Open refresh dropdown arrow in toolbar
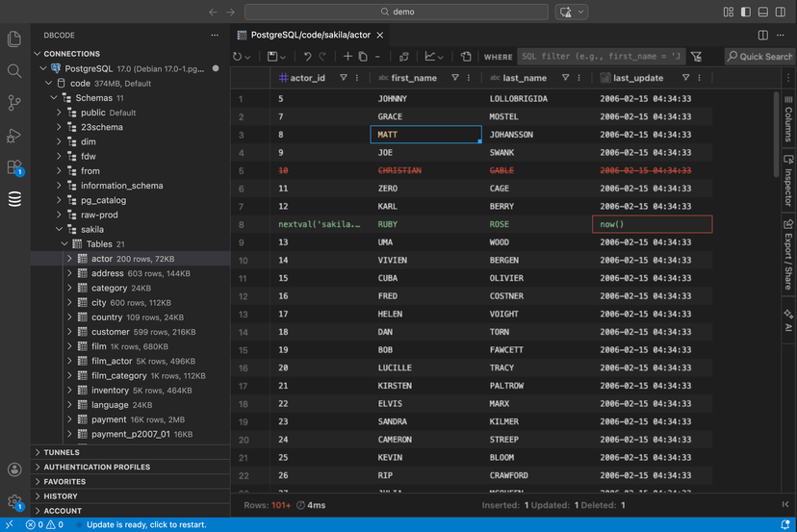The width and height of the screenshot is (797, 532). (x=247, y=57)
